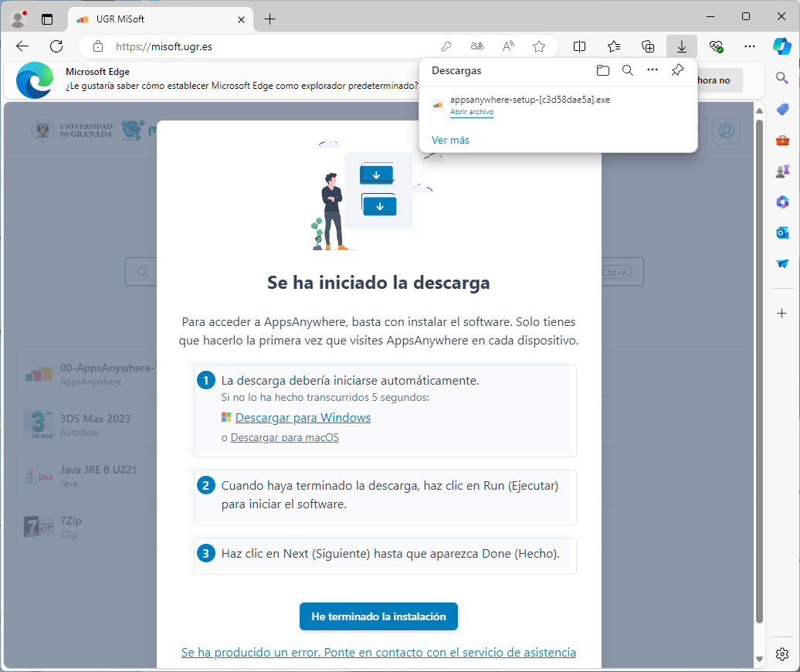Activate Read aloud icon
This screenshot has width=800, height=672.
click(508, 46)
